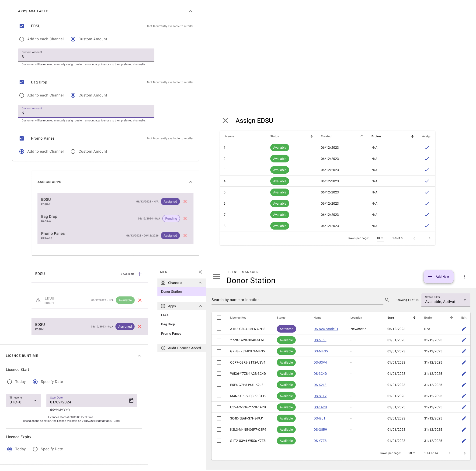Image resolution: width=476 pixels, height=471 pixels.
Task: Select all licences with header checkbox
Action: pyautogui.click(x=219, y=318)
